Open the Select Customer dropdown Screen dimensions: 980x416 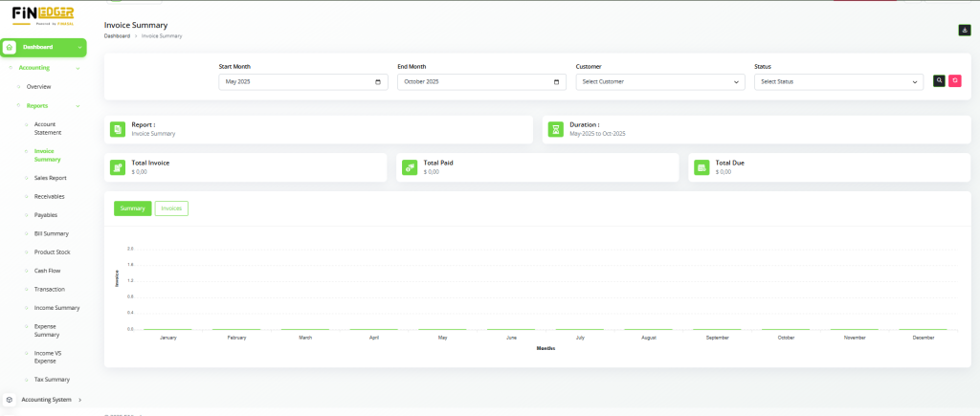point(660,82)
